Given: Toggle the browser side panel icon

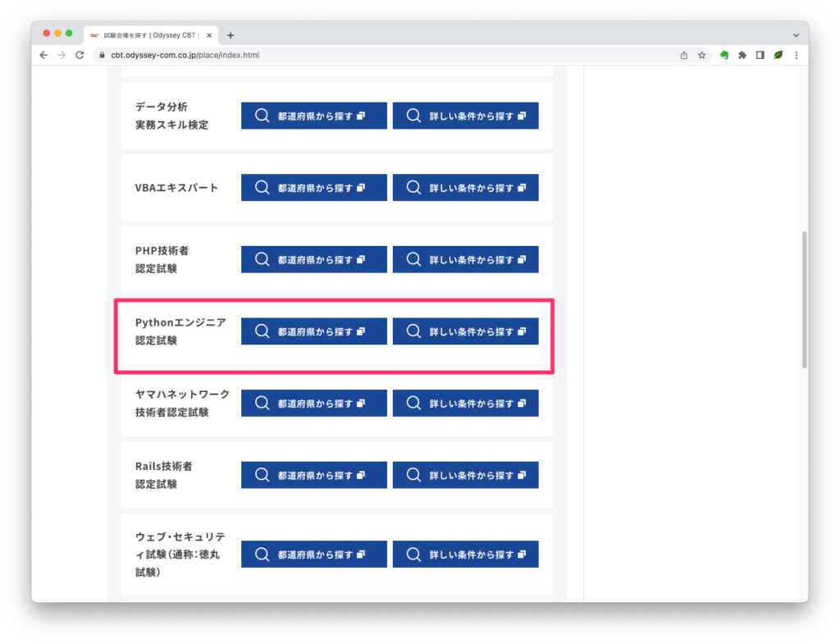Looking at the screenshot, I should (760, 55).
